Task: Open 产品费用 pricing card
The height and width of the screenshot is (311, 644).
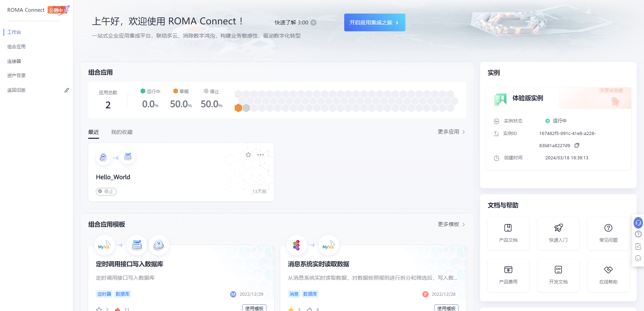Action: pyautogui.click(x=508, y=275)
